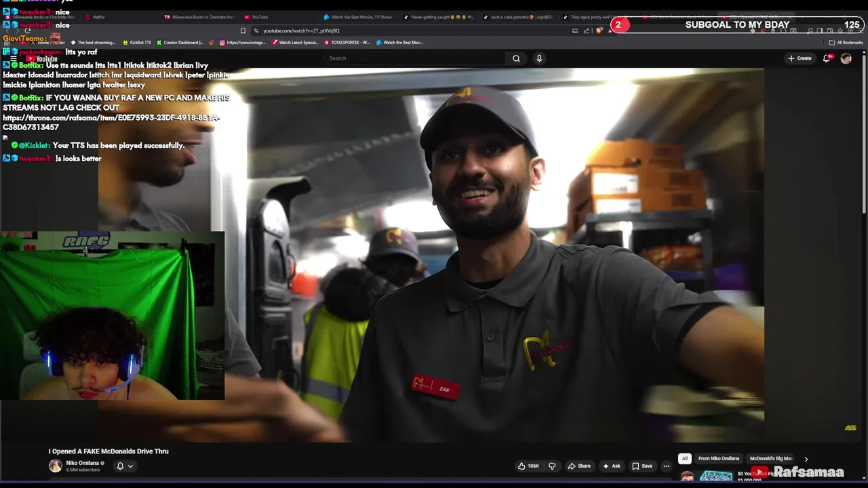The width and height of the screenshot is (868, 488).
Task: Click the Ask button below the video
Action: coord(612,466)
